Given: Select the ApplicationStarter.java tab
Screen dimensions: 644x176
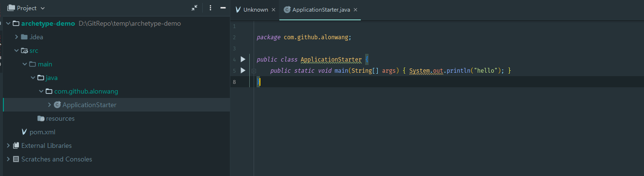Looking at the screenshot, I should [321, 10].
